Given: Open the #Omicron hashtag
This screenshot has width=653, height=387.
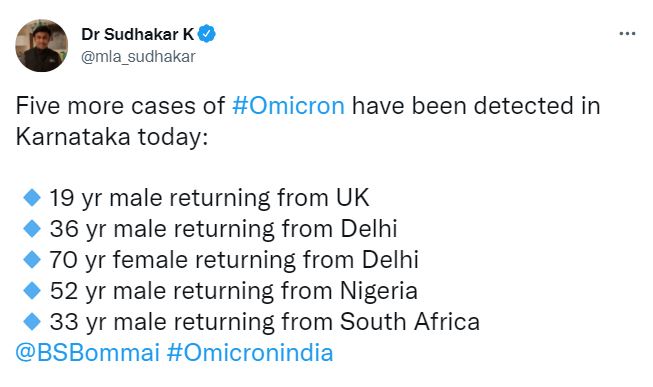Looking at the screenshot, I should pyautogui.click(x=289, y=105).
